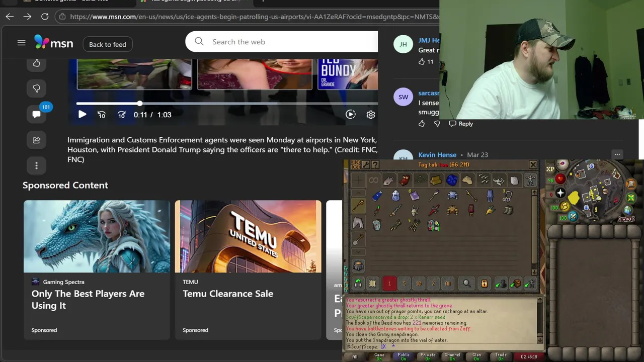Open Kevin Hense comment options menu
The image size is (644, 362).
[x=617, y=154]
